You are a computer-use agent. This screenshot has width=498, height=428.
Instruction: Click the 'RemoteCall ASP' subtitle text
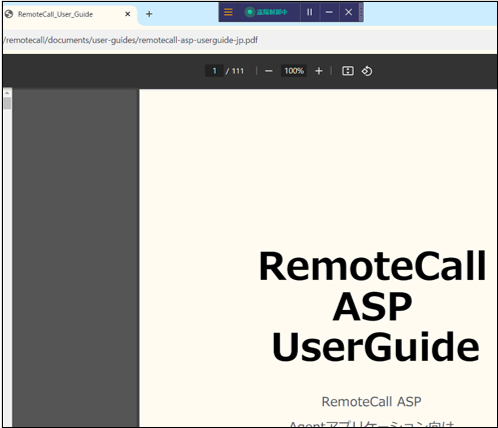[371, 402]
